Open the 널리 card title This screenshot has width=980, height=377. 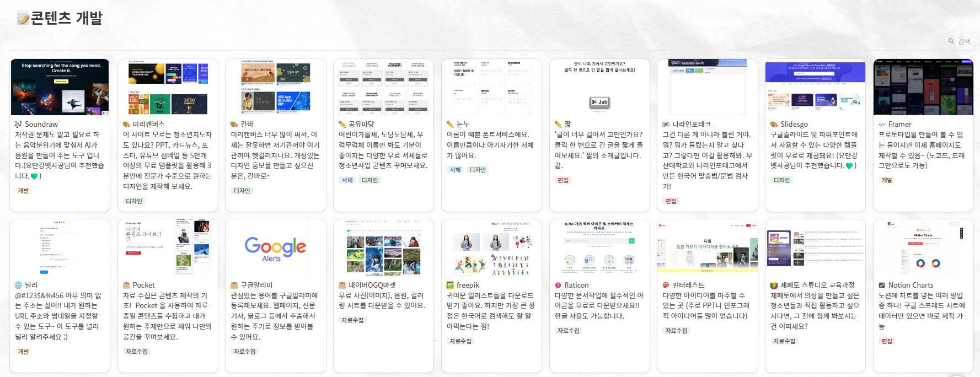tap(31, 286)
